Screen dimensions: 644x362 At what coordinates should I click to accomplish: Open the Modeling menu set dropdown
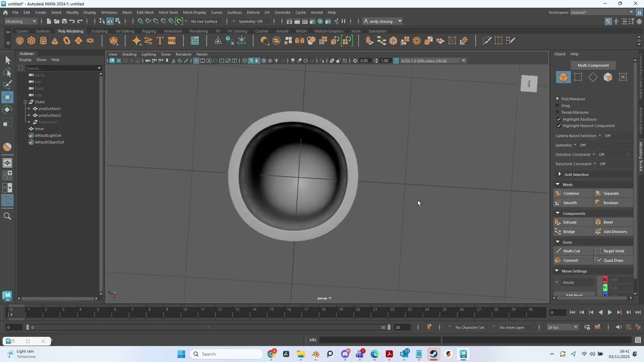pyautogui.click(x=21, y=21)
